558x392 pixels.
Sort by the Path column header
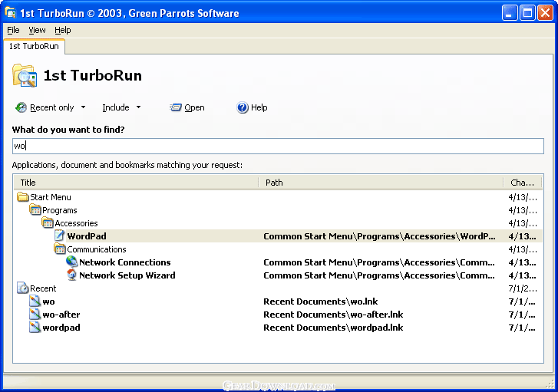[381, 183]
